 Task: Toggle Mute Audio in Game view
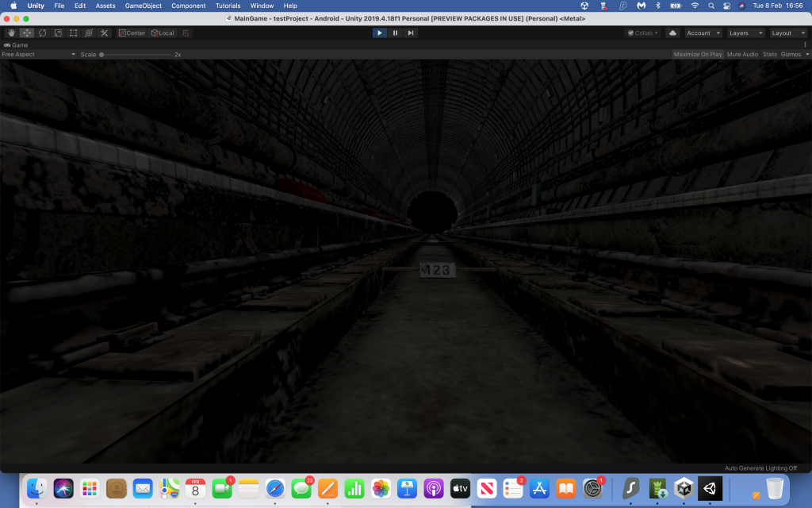click(x=743, y=55)
